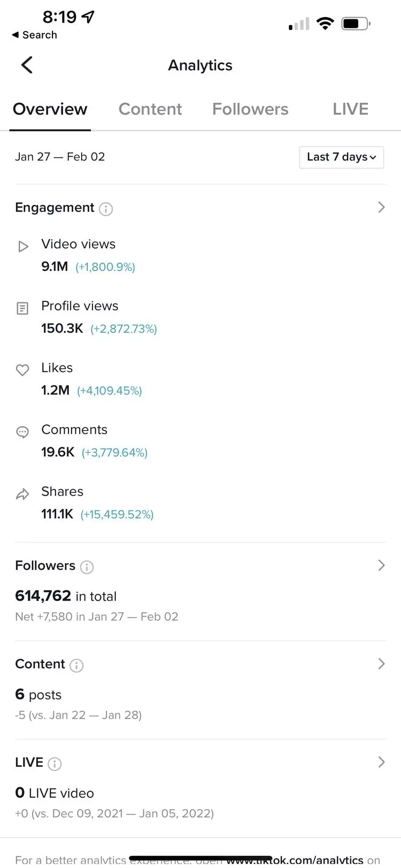This screenshot has height=868, width=401.
Task: Tap the Followers section info icon
Action: [x=87, y=567]
